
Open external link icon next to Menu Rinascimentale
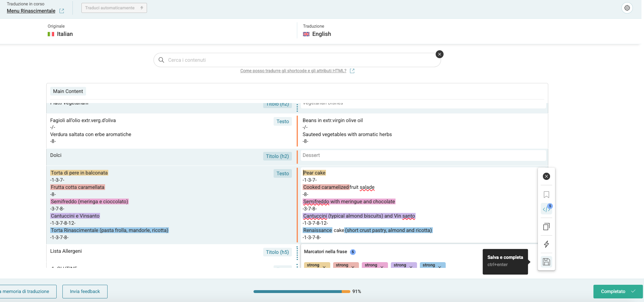tap(62, 11)
